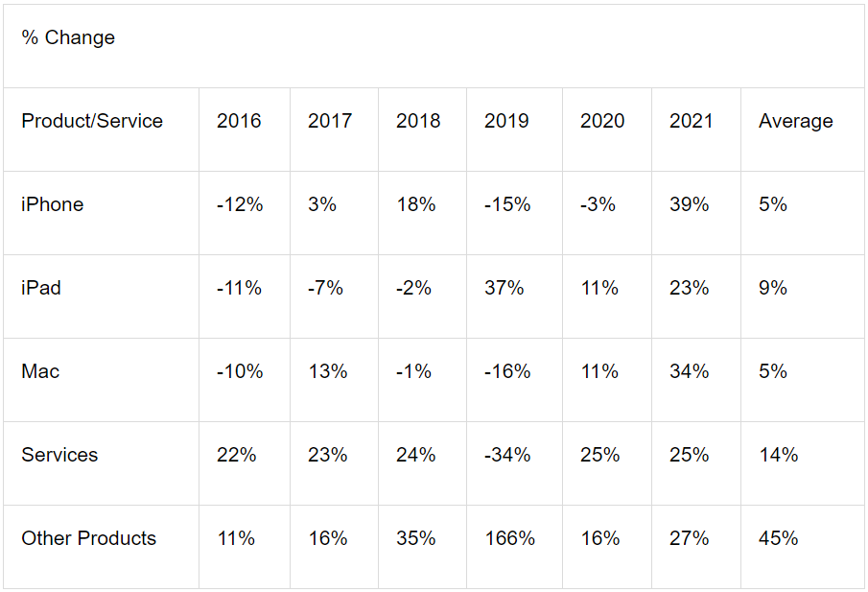Click the Mac row label
The width and height of the screenshot is (868, 592).
pyautogui.click(x=40, y=371)
